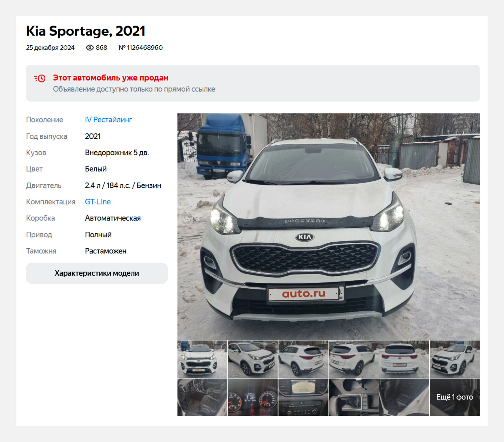Click the eye icon beside the view count

pos(90,48)
